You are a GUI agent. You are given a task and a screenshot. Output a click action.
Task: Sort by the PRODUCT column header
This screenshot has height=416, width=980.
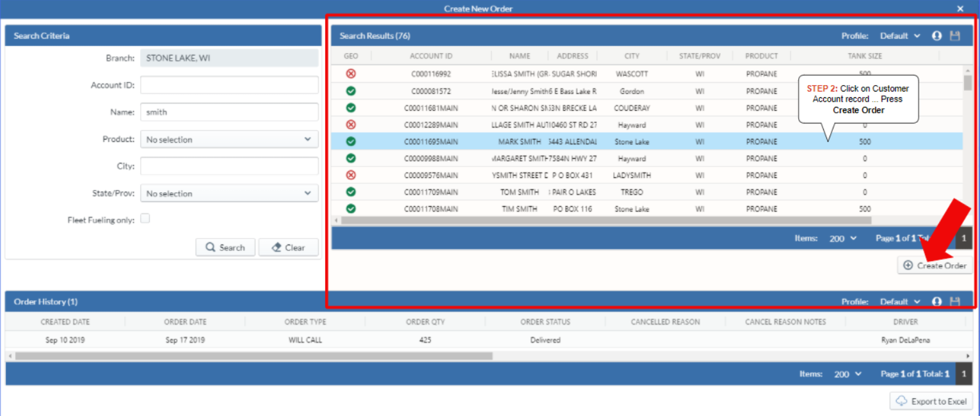tap(761, 56)
